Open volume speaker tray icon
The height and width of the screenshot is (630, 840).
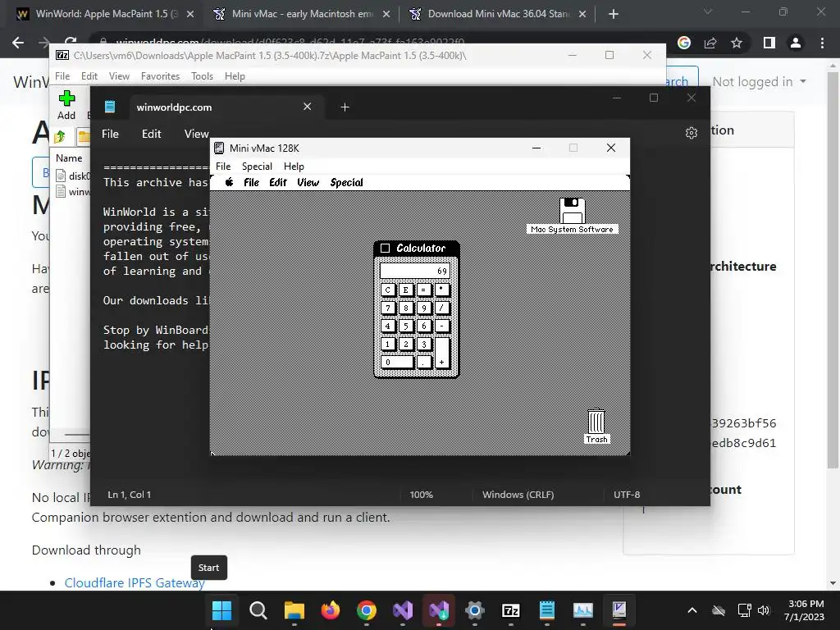(764, 610)
